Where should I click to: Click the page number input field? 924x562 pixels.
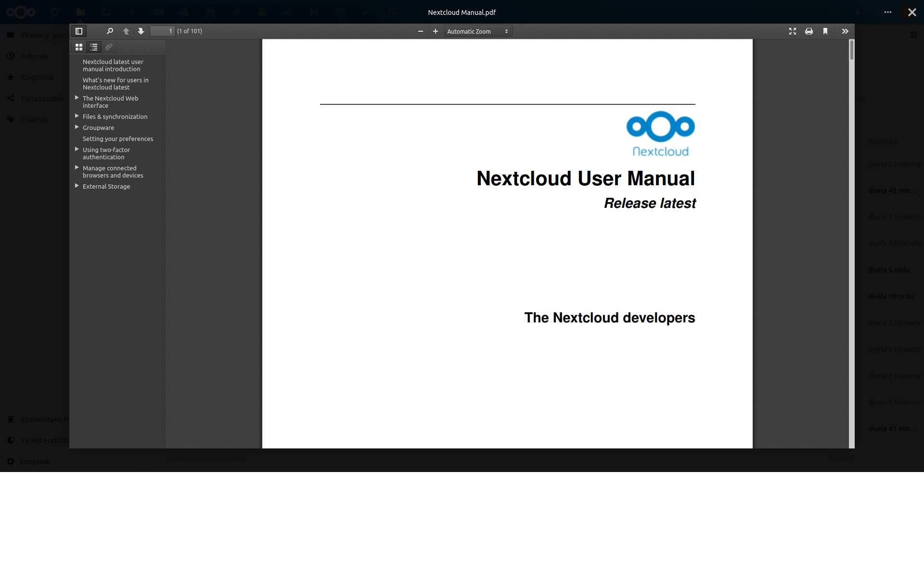[162, 31]
